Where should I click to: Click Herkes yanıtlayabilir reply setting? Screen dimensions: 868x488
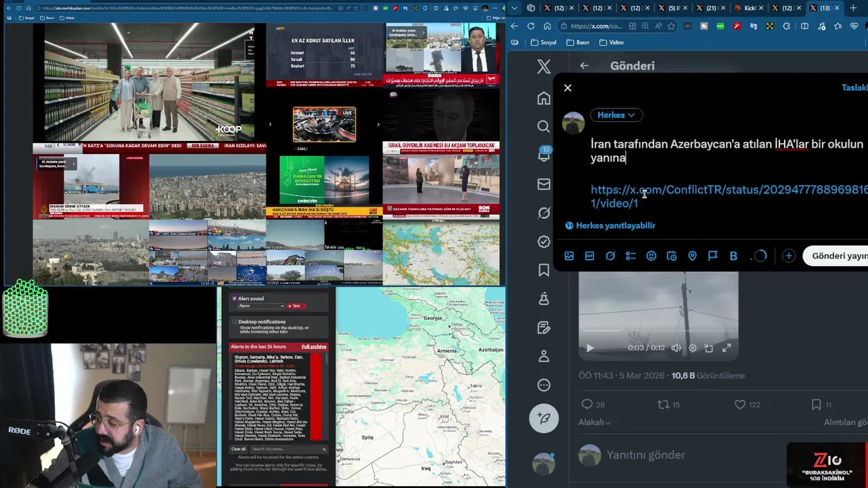[610, 225]
